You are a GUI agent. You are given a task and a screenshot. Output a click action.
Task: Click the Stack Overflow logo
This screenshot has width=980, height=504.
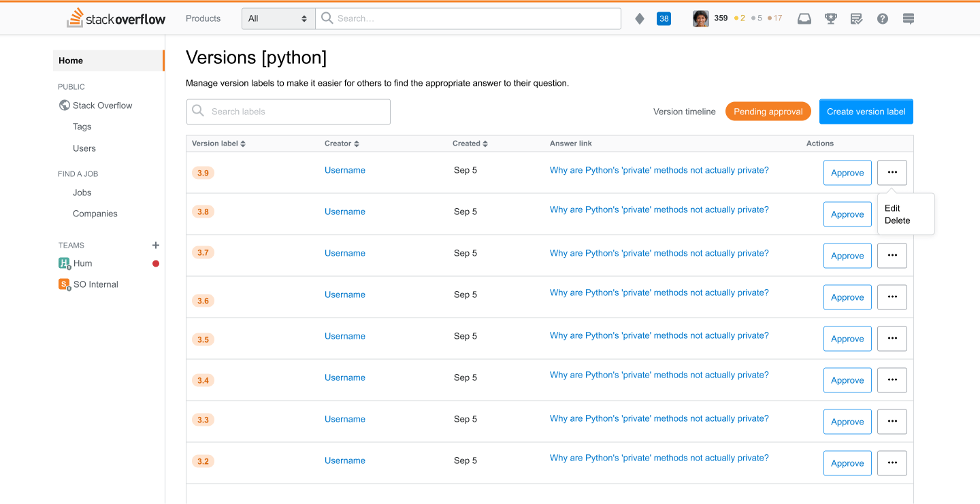pos(116,18)
